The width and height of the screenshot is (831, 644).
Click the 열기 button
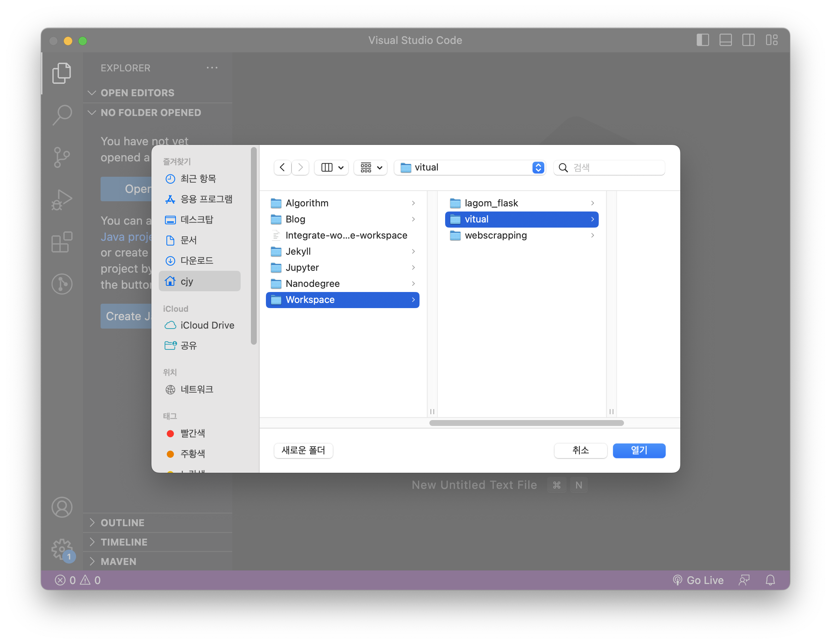pos(639,451)
